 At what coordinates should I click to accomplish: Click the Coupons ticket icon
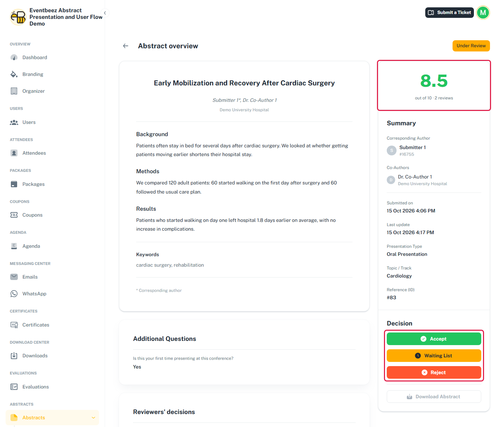[14, 215]
